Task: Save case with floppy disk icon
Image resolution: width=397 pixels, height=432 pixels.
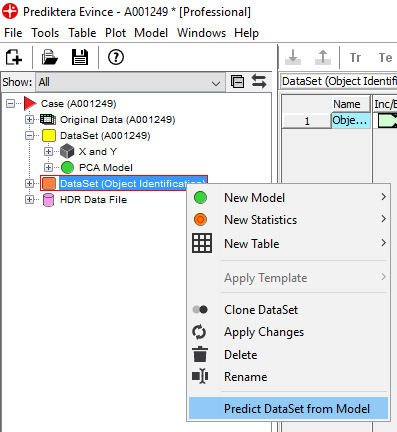Action: coord(80,57)
